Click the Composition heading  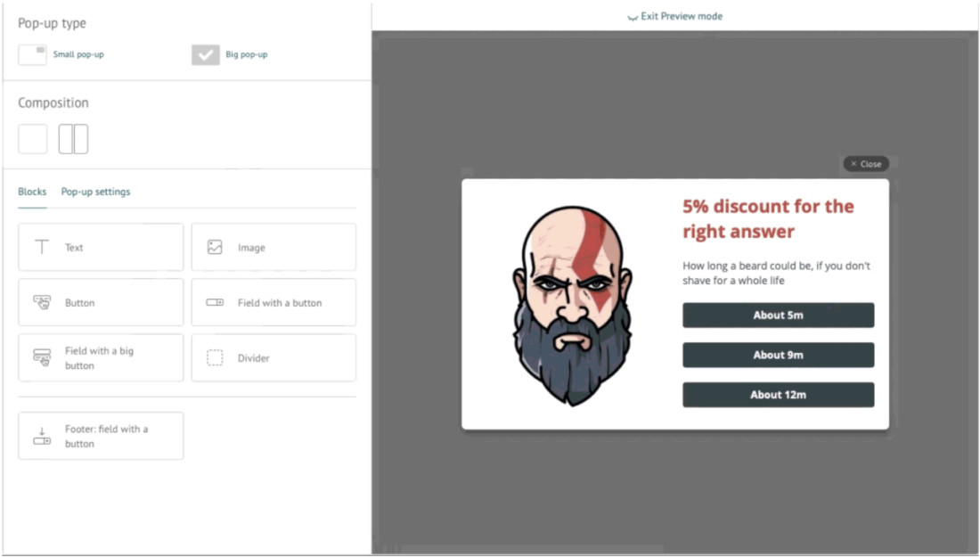tap(53, 102)
